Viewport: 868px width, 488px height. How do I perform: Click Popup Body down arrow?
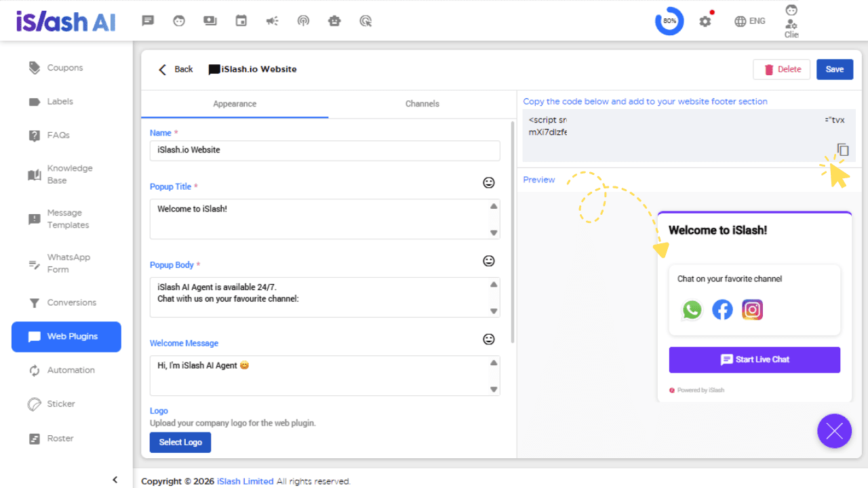[x=494, y=312]
